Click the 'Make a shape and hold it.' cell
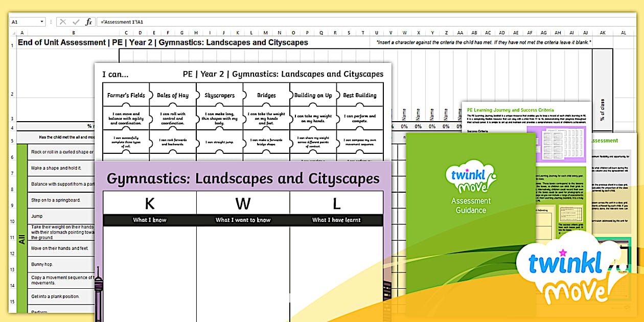 (56, 168)
